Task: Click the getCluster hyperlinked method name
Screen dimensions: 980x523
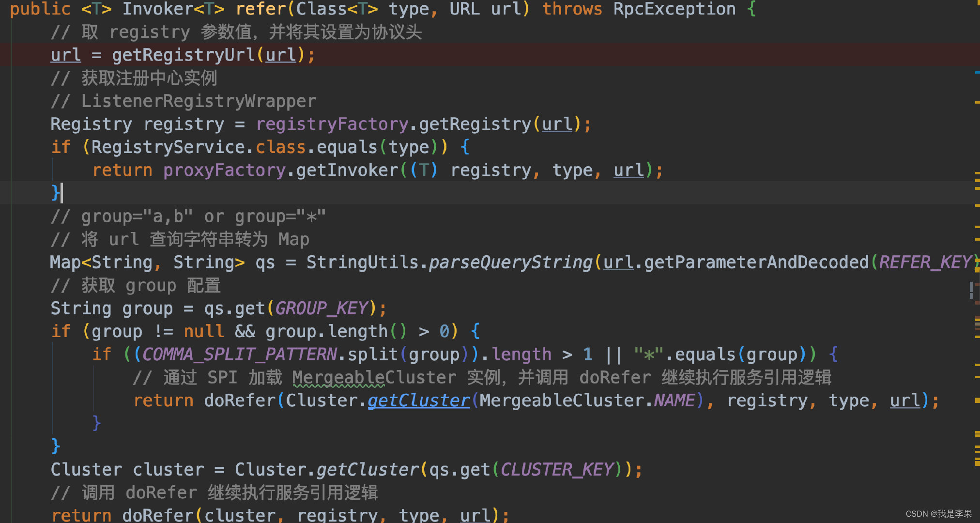Action: (418, 400)
